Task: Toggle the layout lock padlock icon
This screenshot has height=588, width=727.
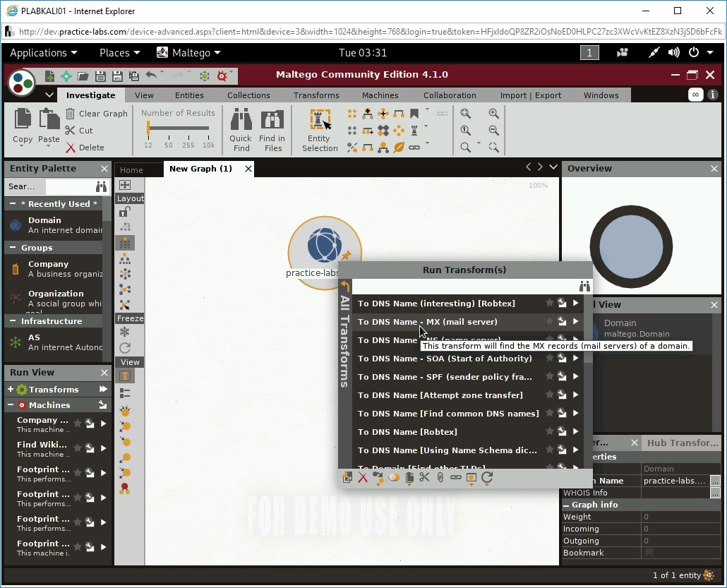Action: [124, 212]
